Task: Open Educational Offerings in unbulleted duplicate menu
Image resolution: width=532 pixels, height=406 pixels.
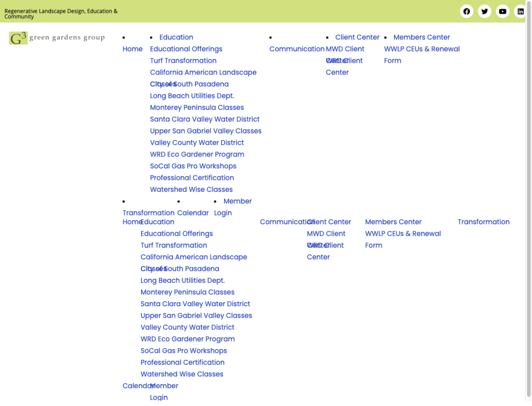Action: [x=177, y=234]
